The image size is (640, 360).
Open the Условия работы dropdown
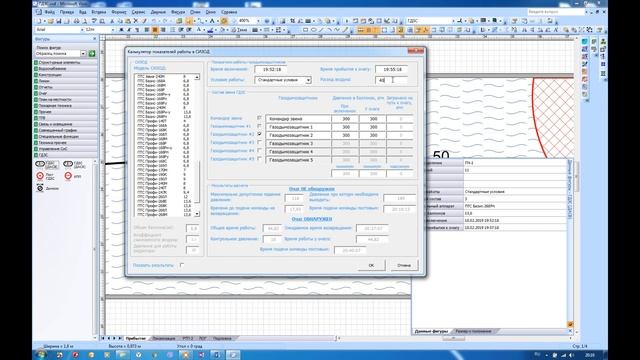(x=309, y=80)
